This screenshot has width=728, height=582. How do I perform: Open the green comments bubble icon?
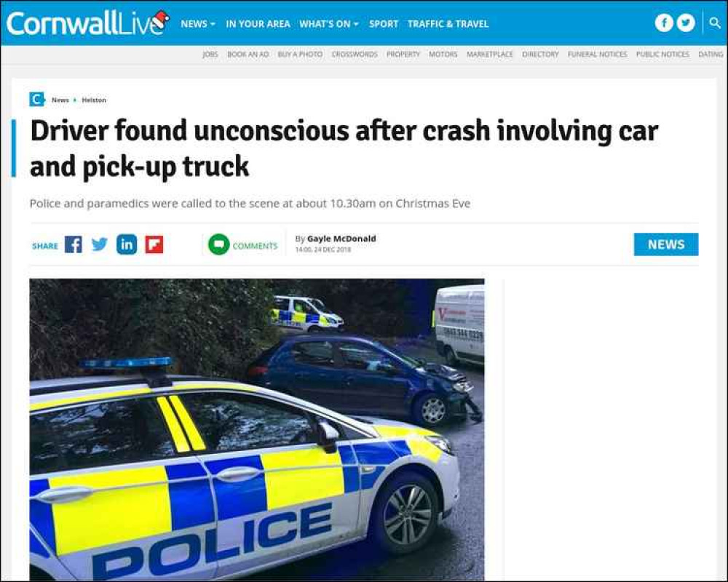[218, 244]
